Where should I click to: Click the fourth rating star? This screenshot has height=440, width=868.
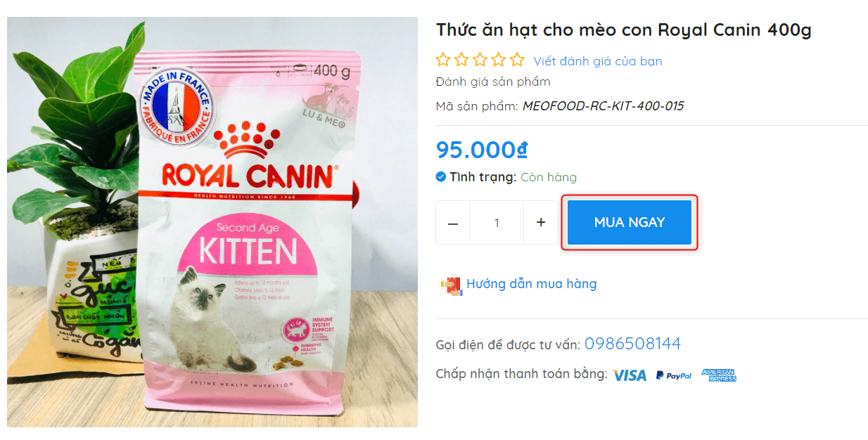(498, 60)
